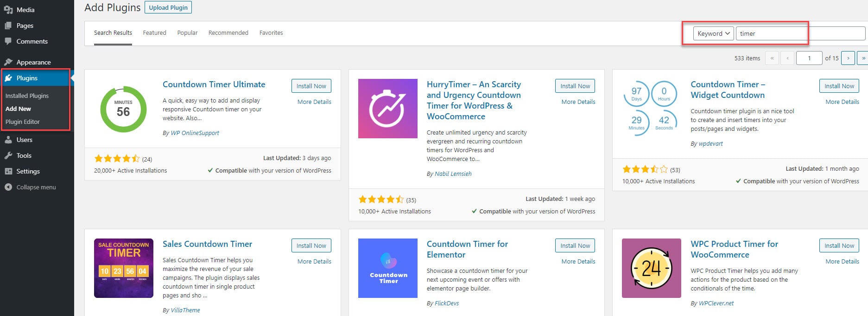Viewport: 868px width, 316px height.
Task: Click the Tools wrench icon
Action: 8,155
